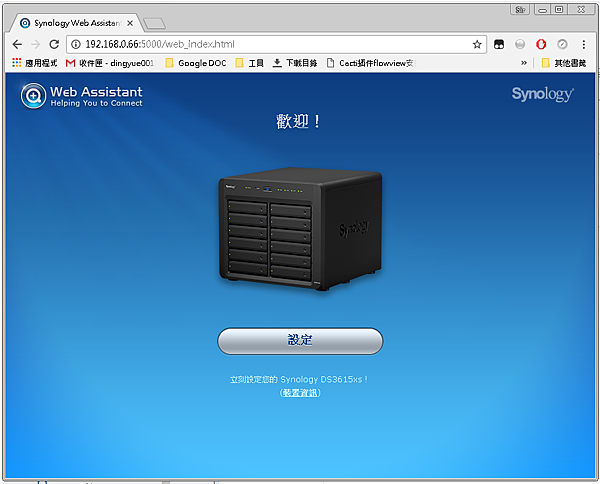Open Gmail inbox bookmark for dingyue001
This screenshot has width=600, height=484.
pos(110,63)
